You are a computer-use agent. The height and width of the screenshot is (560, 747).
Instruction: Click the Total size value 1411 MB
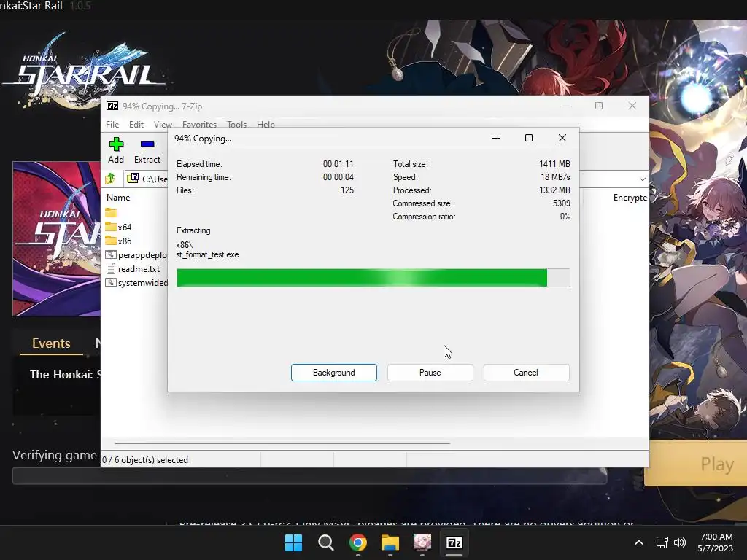click(554, 164)
